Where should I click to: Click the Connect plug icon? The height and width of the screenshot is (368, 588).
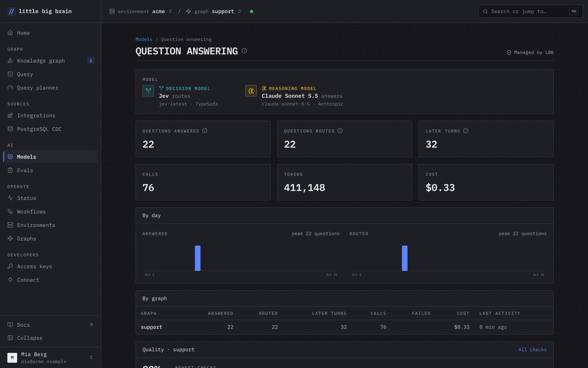click(10, 280)
